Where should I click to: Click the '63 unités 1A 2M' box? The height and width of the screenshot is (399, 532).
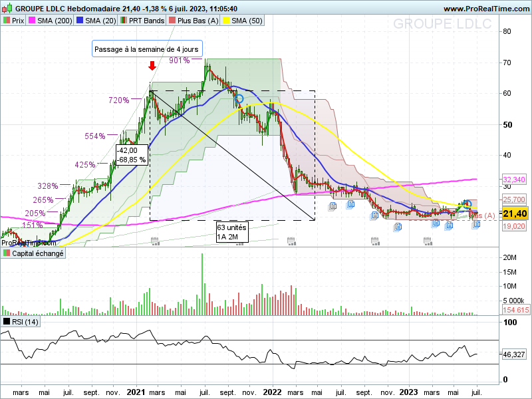pos(232,232)
